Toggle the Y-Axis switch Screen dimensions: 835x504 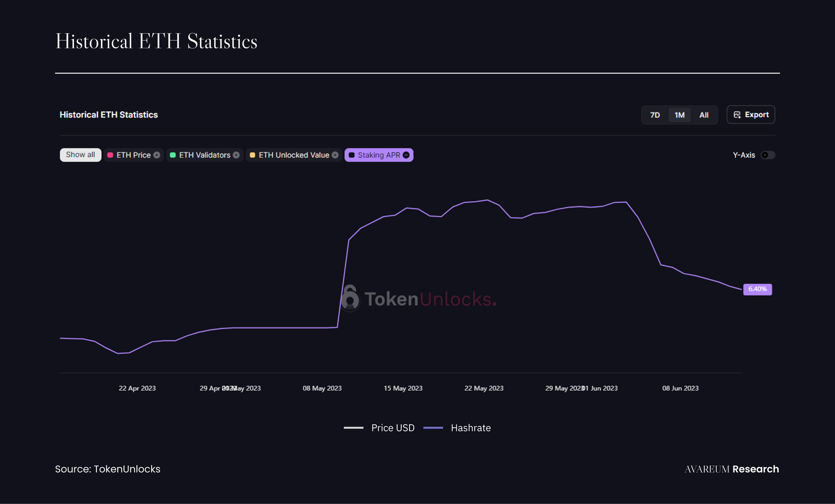click(x=767, y=155)
